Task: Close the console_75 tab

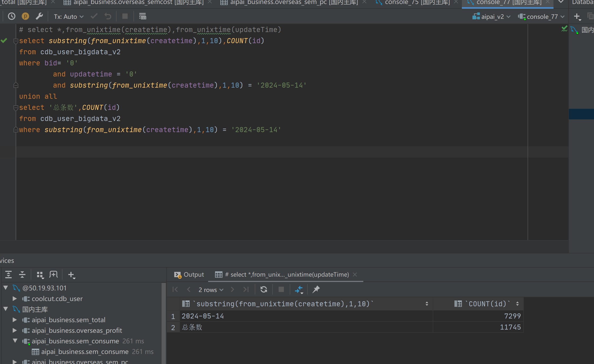Action: click(456, 2)
